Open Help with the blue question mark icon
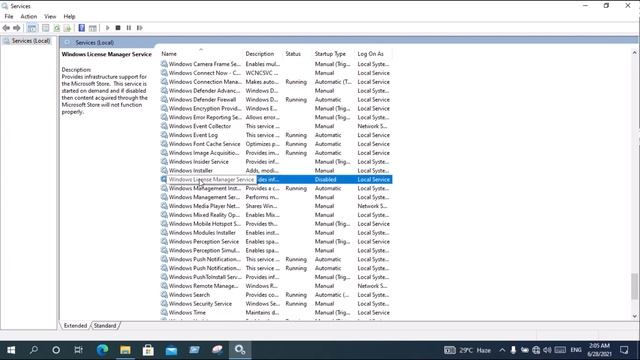This screenshot has width=640, height=360. tap(82, 28)
